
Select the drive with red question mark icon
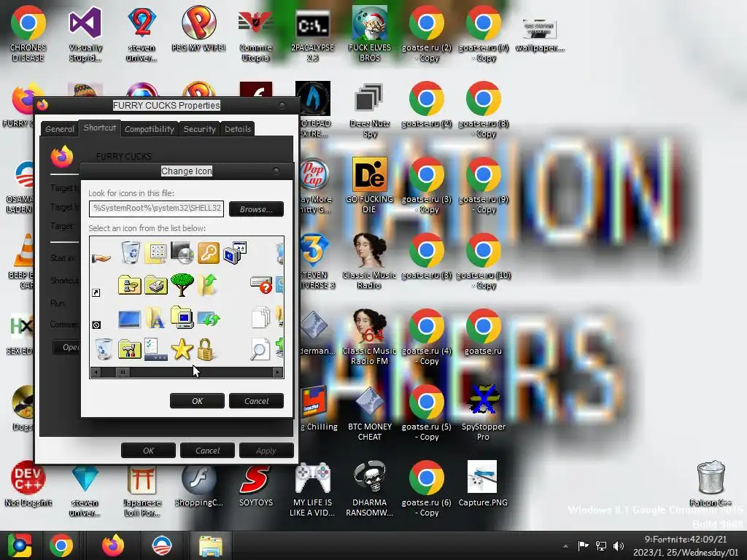261,285
